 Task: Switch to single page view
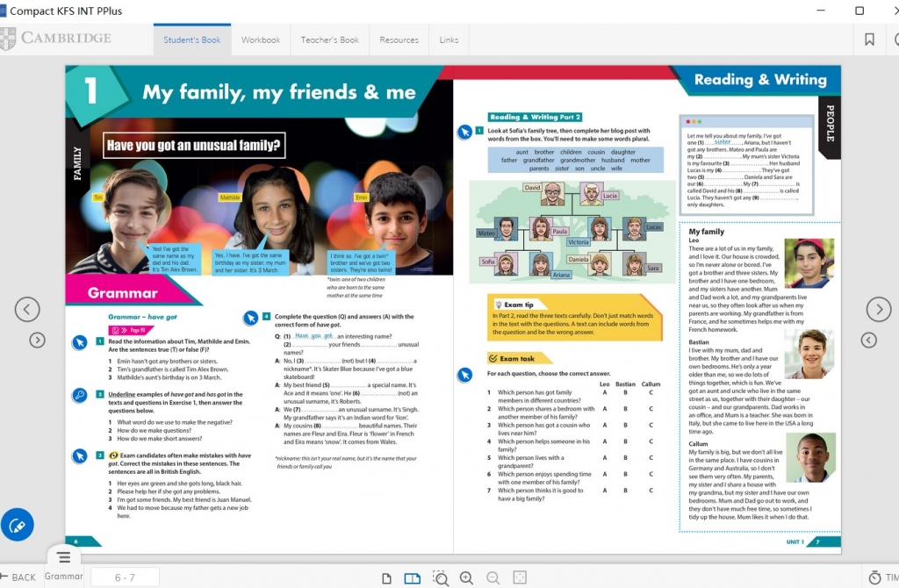tap(386, 577)
